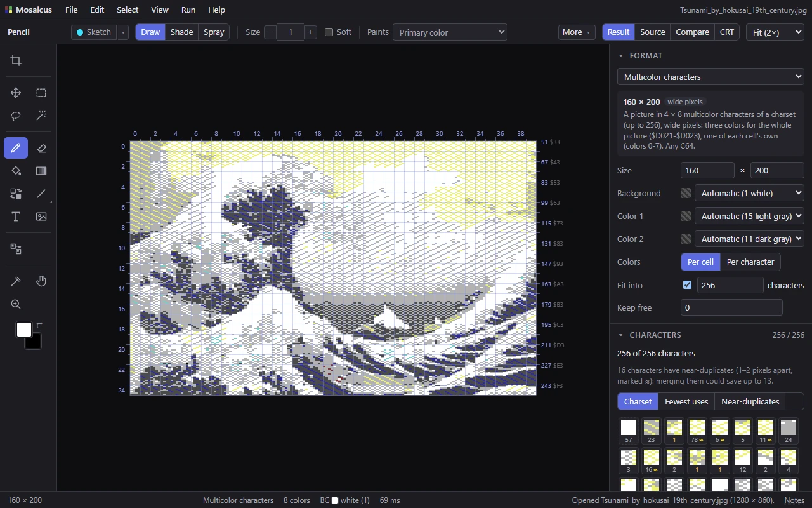Click the Sketch preset button

click(x=94, y=32)
